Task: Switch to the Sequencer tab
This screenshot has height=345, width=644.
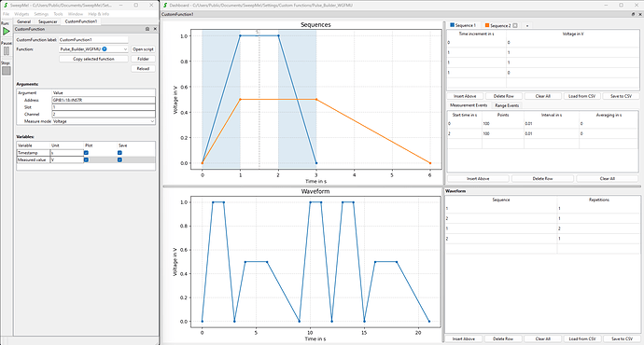Action: [48, 21]
